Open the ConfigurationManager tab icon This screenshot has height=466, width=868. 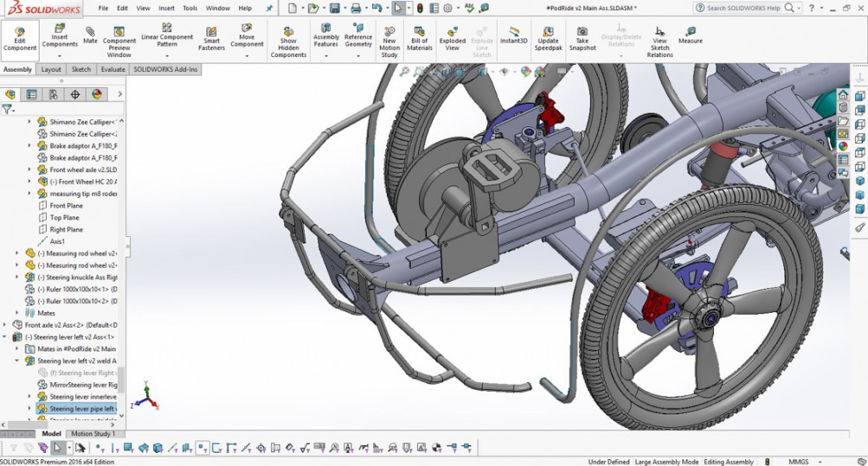53,94
